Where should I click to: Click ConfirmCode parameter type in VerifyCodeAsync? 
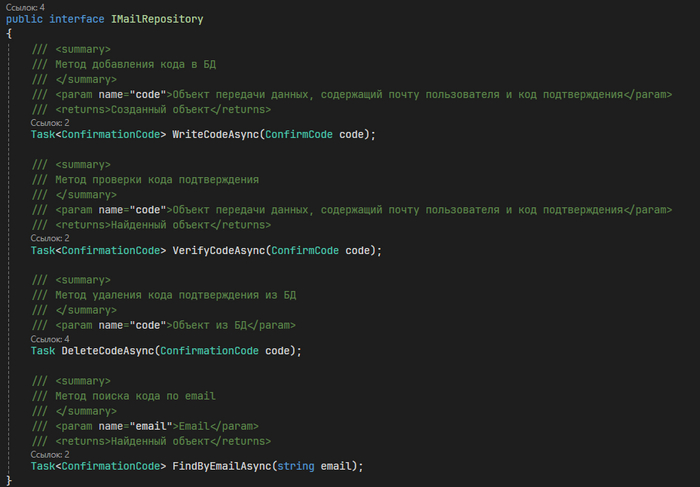point(306,251)
